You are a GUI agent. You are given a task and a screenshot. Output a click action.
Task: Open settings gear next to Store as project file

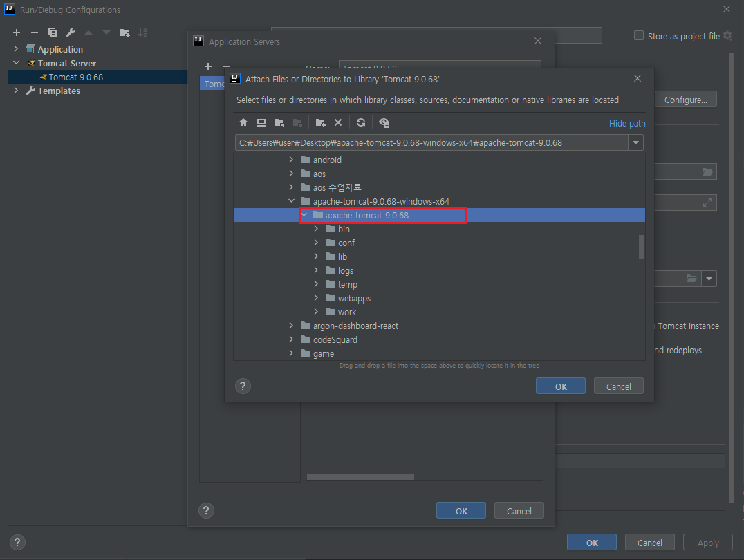coord(728,36)
